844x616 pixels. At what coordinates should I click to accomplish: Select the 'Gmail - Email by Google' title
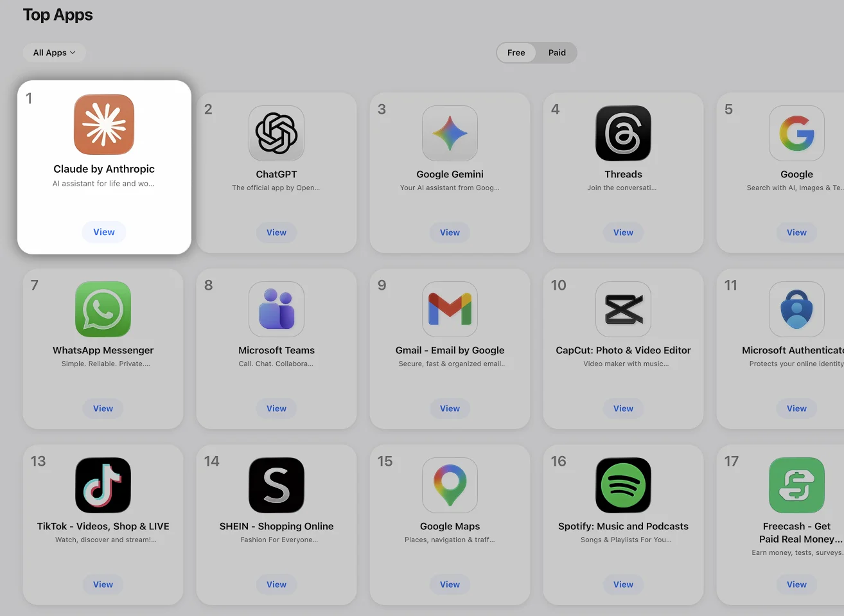(x=450, y=350)
